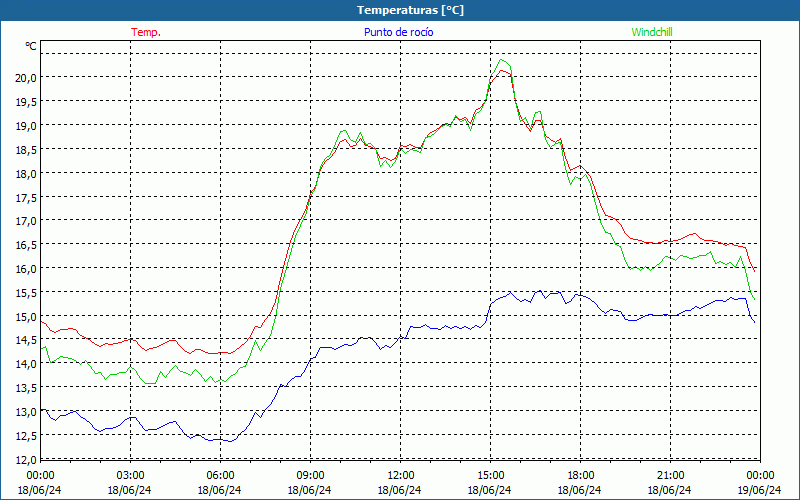This screenshot has width=800, height=500.
Task: Select the green Windchill legend label
Action: click(652, 32)
